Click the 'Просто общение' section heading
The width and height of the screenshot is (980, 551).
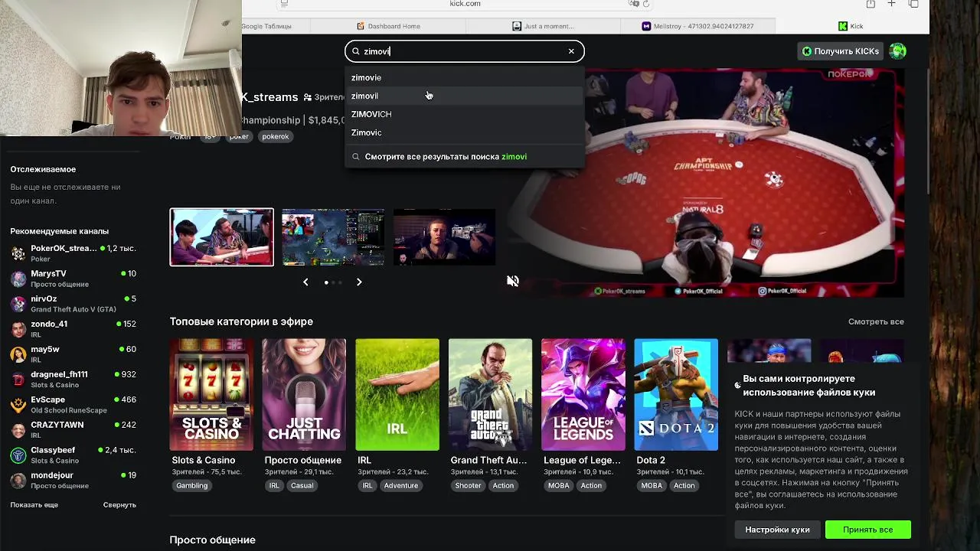click(212, 540)
